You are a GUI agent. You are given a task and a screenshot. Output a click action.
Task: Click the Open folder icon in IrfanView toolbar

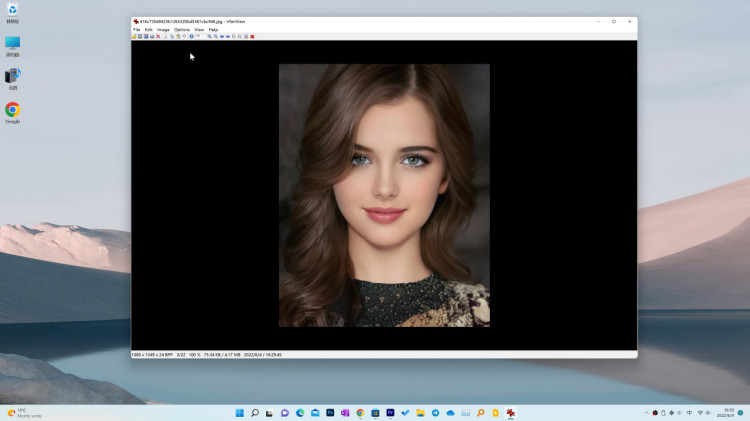click(134, 36)
